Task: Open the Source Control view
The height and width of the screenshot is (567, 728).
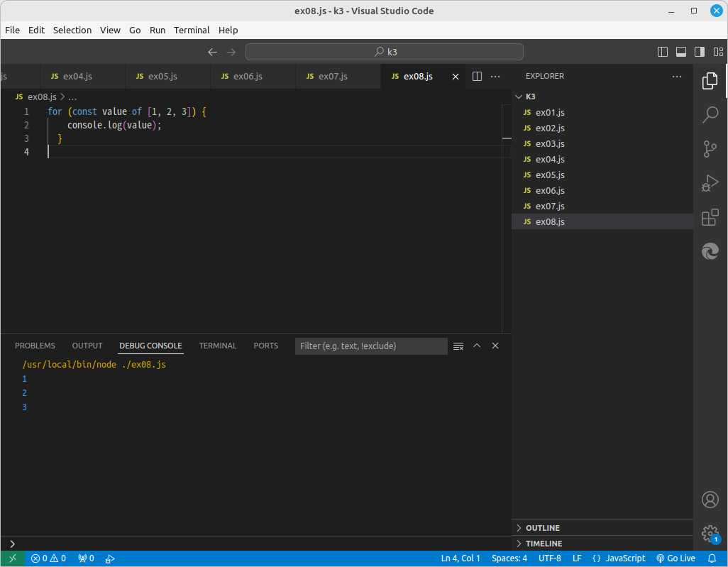Action: (x=710, y=149)
